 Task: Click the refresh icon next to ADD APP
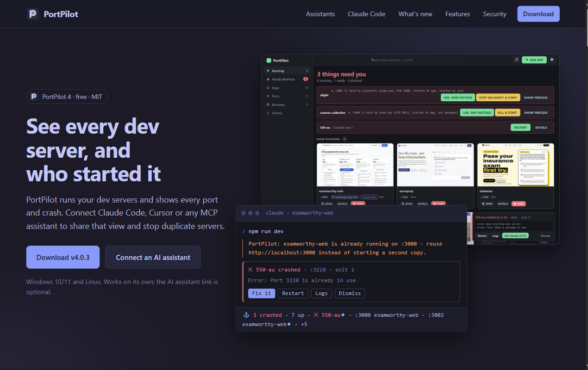pyautogui.click(x=517, y=60)
